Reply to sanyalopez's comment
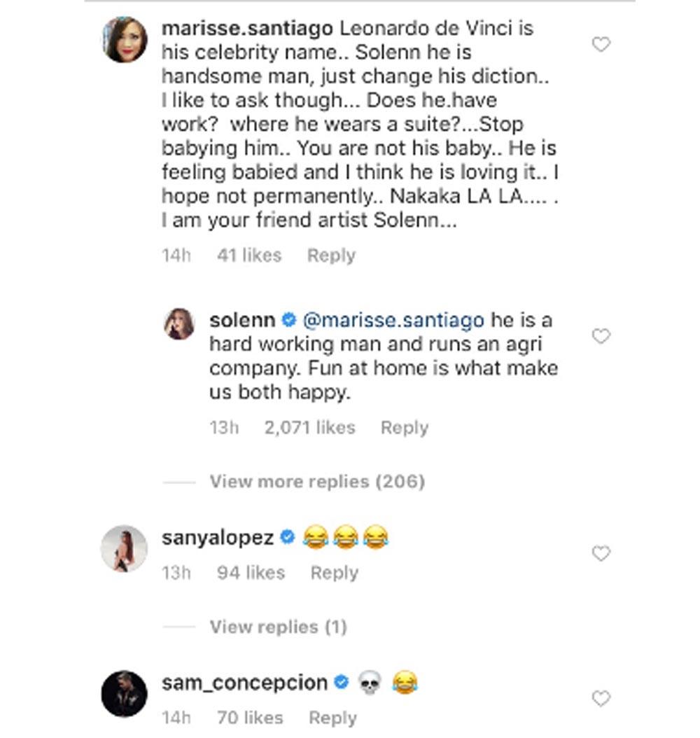The image size is (700, 738). (x=334, y=573)
